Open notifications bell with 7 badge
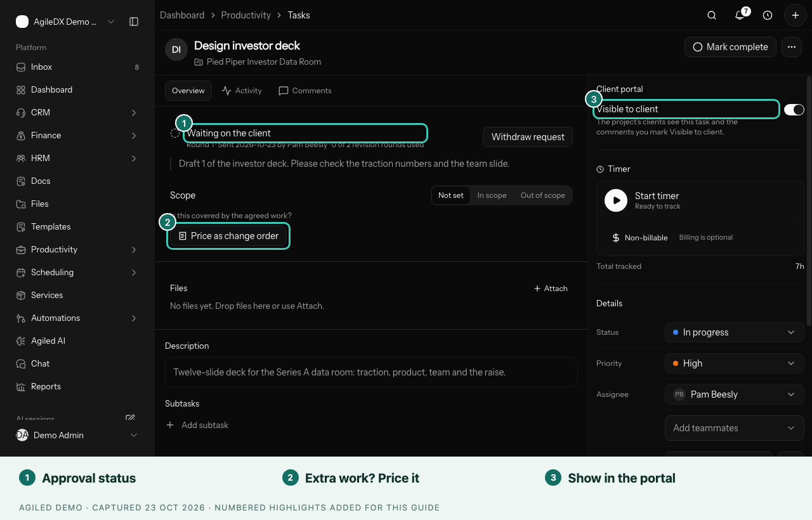Viewport: 812px width, 520px height. click(x=741, y=15)
